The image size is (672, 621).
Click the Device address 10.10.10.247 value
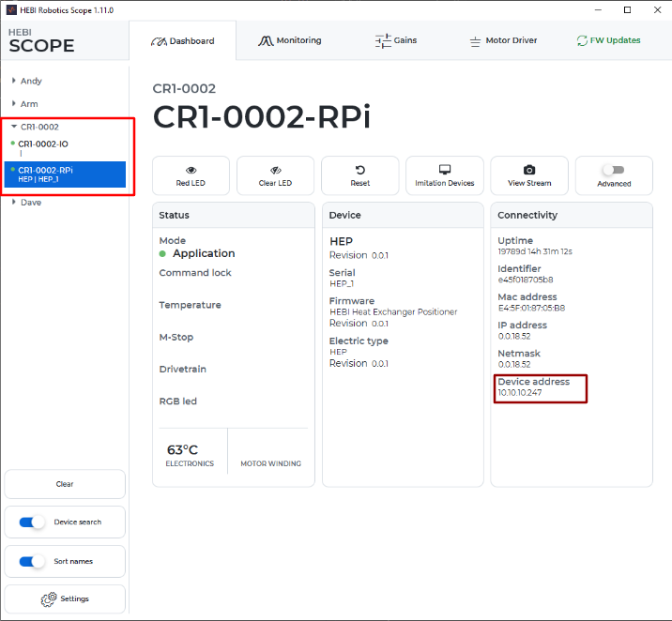tap(519, 392)
